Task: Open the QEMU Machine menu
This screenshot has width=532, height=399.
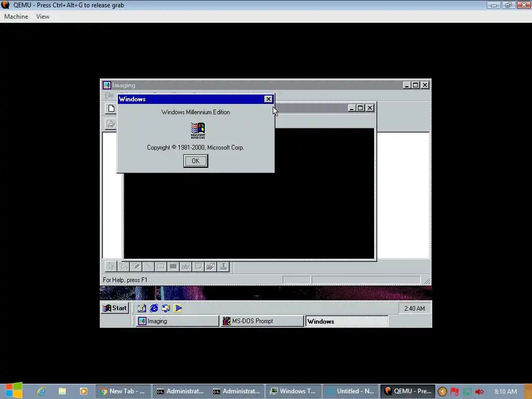Action: (x=16, y=17)
